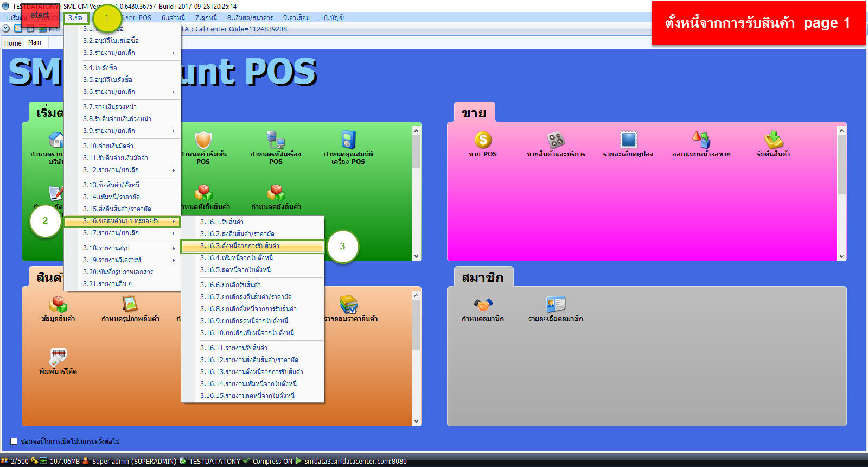Screen dimensions: 868x467
Task: Open รายละเอียดสมาชิก icon
Action: (x=556, y=305)
